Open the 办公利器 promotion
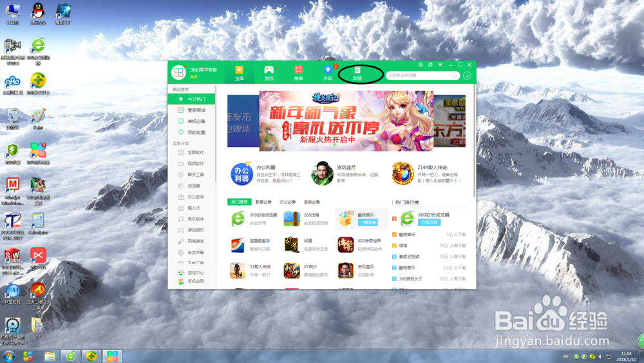The height and width of the screenshot is (363, 644). pos(266,173)
